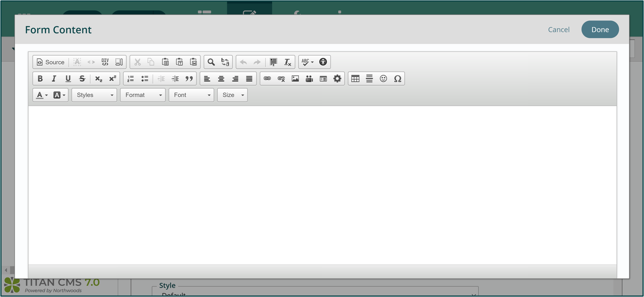644x297 pixels.
Task: Click the language text direction icon
Action: click(77, 62)
